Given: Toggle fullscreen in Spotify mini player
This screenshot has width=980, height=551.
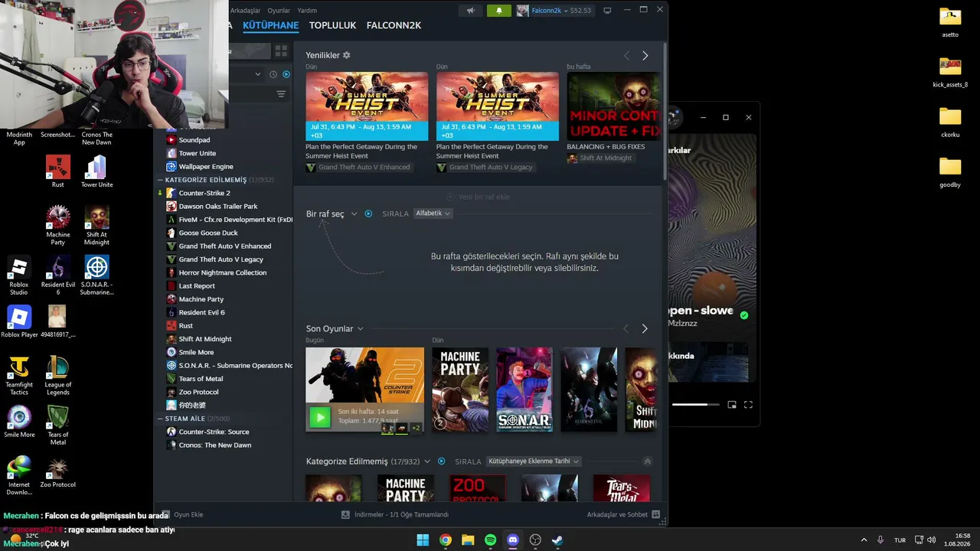Looking at the screenshot, I should pos(749,404).
